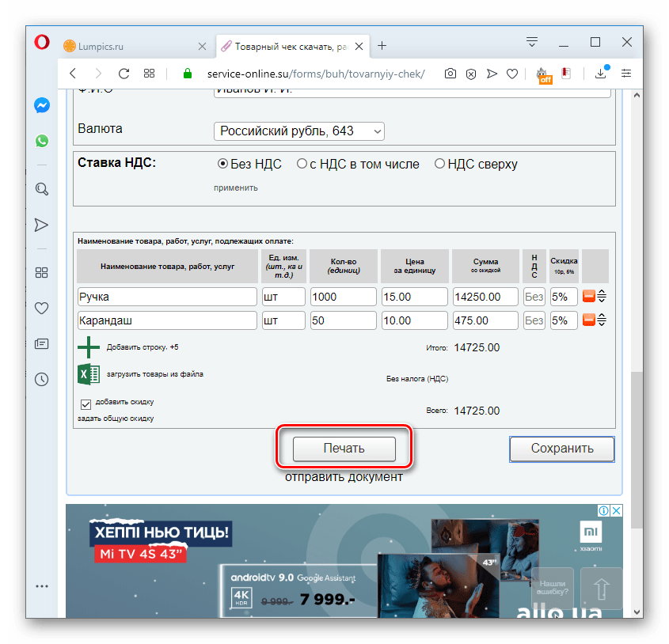Select the 'с НДС в том числе' option
Screen dimensions: 669x644
pyautogui.click(x=302, y=164)
